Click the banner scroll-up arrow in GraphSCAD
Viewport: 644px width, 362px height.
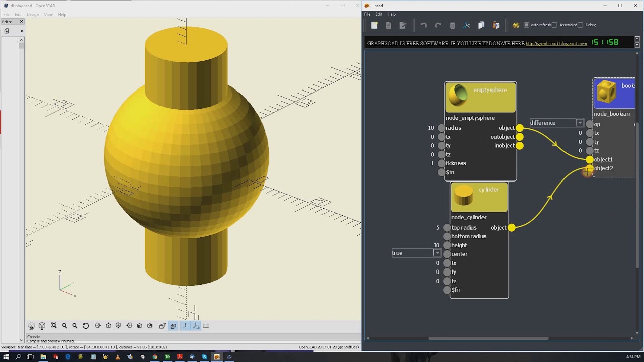pos(637,39)
